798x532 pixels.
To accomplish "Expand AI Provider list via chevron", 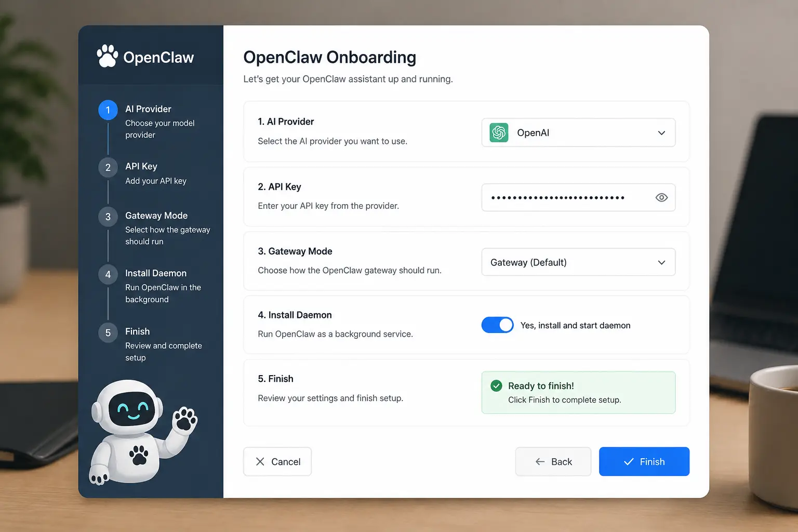I will point(661,133).
